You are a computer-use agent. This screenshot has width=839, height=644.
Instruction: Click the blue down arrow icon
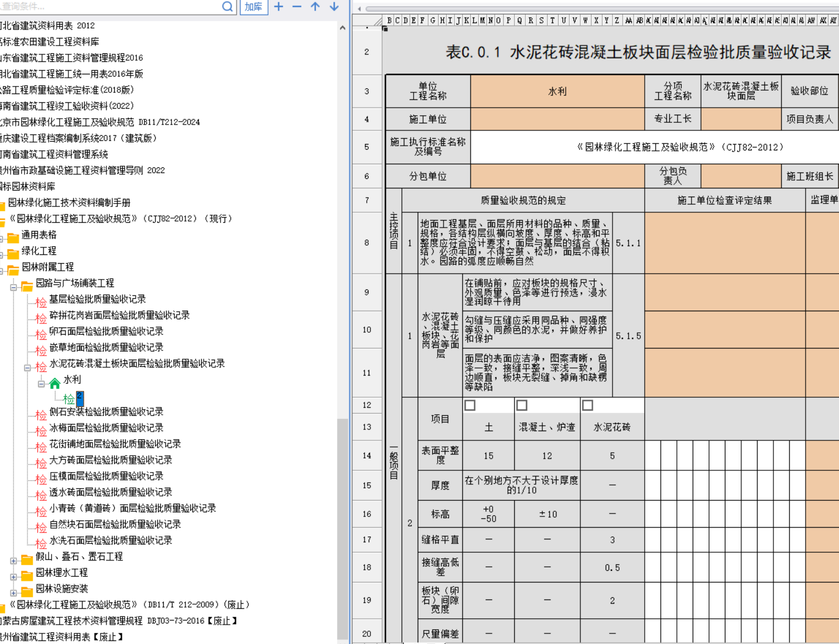[x=334, y=7]
